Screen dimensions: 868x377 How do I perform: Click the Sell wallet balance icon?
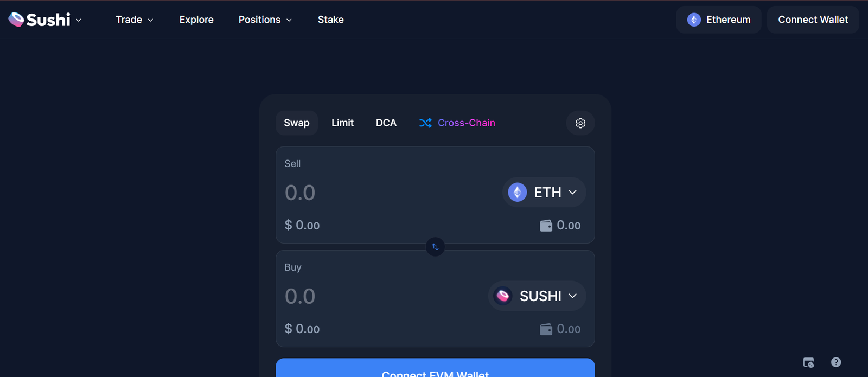click(x=546, y=226)
